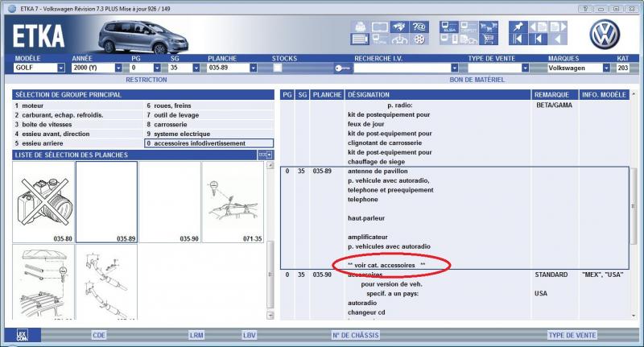The image size is (644, 347).
Task: Open the MARQUES dropdown showing Volkswagen
Action: coord(606,68)
